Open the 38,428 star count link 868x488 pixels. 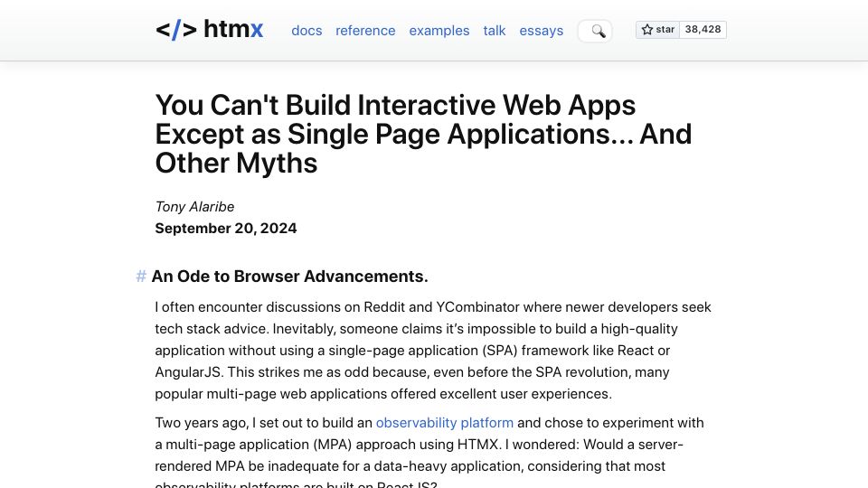[703, 29]
